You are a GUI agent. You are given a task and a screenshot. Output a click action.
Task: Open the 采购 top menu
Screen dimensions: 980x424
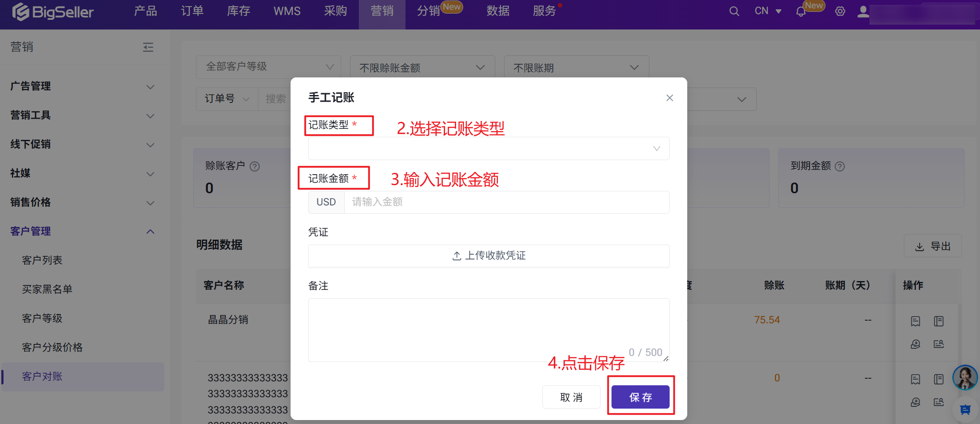[x=335, y=11]
